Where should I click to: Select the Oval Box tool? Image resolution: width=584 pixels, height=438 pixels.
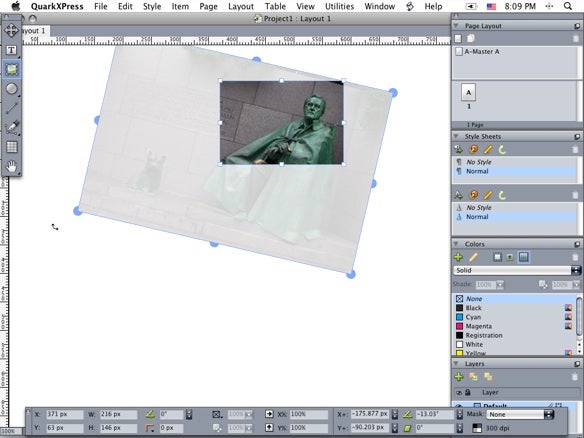click(x=12, y=89)
